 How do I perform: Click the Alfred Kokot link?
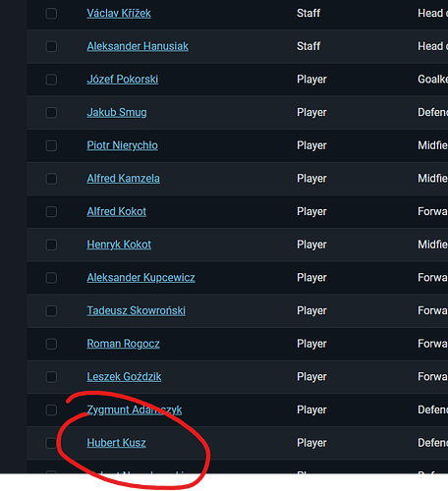pos(117,212)
